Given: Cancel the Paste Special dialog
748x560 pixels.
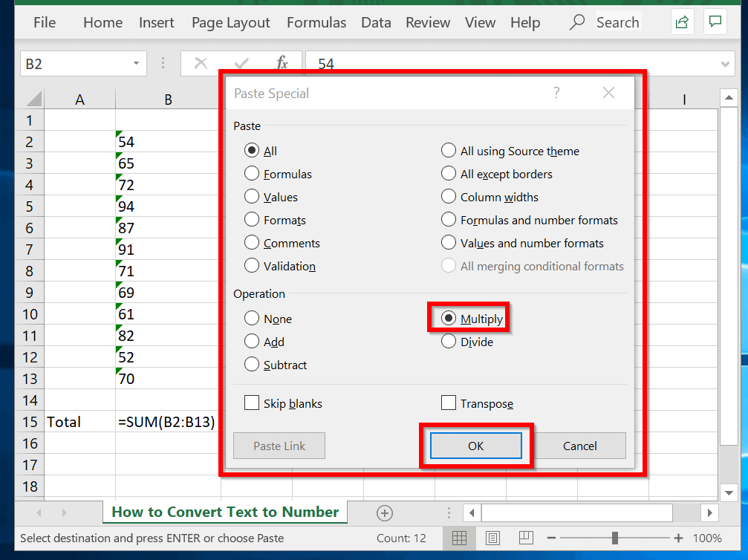Looking at the screenshot, I should (x=579, y=446).
